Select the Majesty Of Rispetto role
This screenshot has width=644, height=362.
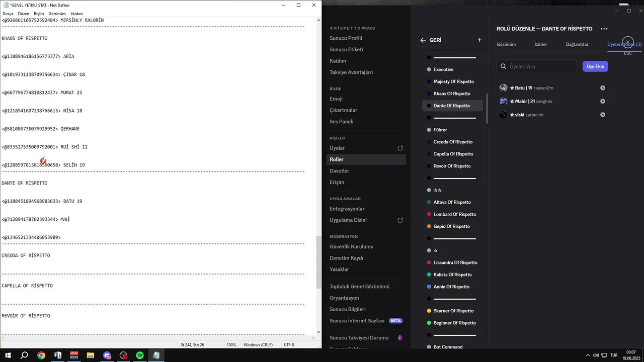click(x=452, y=81)
